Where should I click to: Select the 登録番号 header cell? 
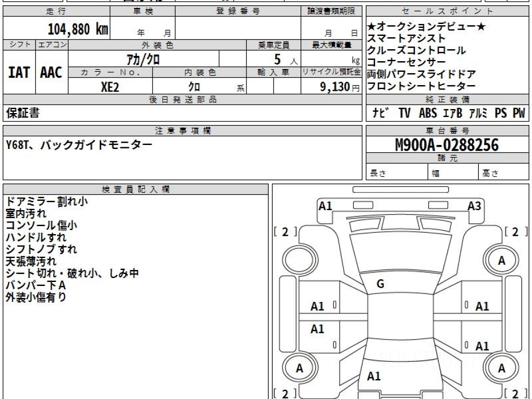click(x=238, y=12)
